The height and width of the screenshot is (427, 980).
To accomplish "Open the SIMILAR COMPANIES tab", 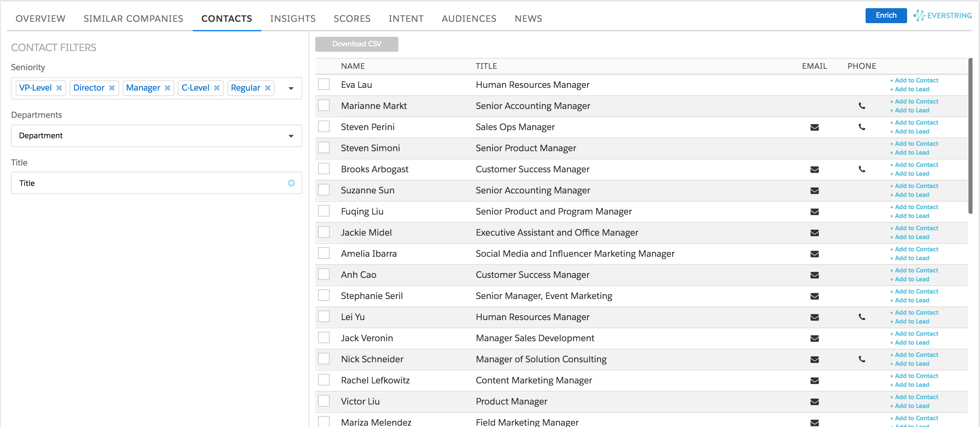I will tap(133, 18).
